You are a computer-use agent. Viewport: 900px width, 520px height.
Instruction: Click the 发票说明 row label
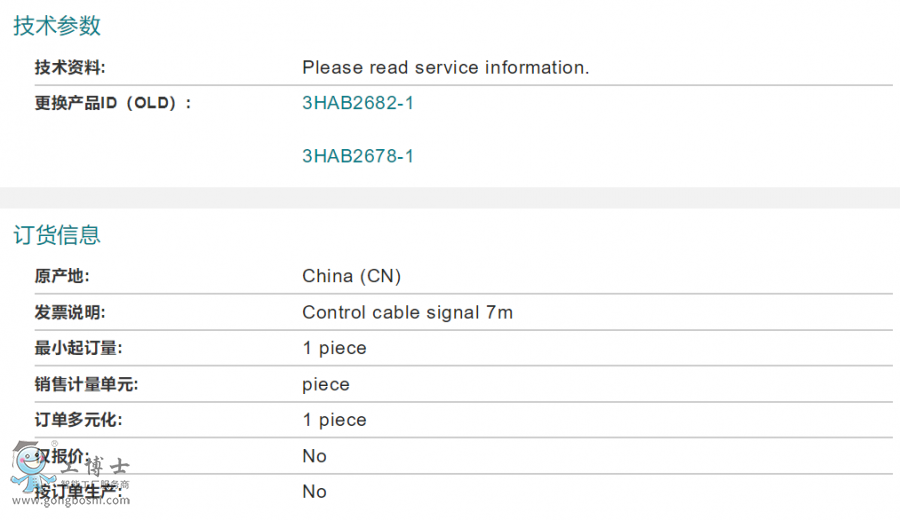coord(70,313)
